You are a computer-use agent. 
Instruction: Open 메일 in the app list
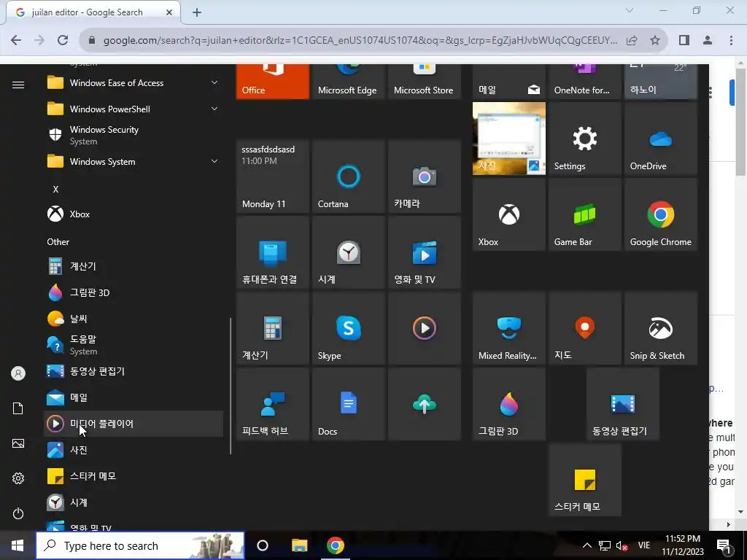click(x=133, y=397)
